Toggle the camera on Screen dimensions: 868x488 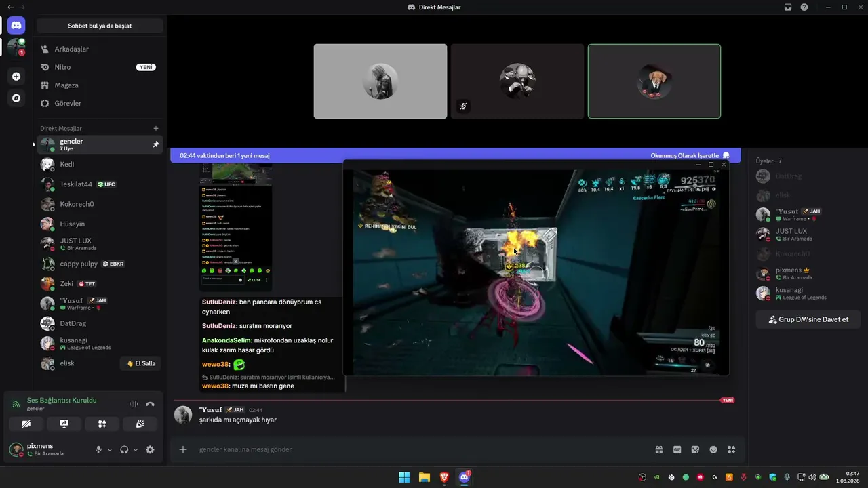pos(26,424)
